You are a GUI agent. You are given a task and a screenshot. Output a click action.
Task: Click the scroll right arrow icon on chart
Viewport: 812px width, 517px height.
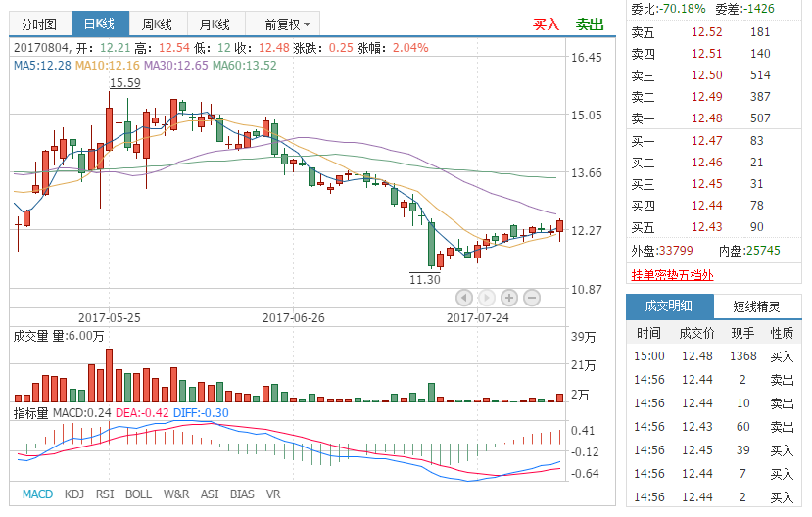[x=487, y=297]
